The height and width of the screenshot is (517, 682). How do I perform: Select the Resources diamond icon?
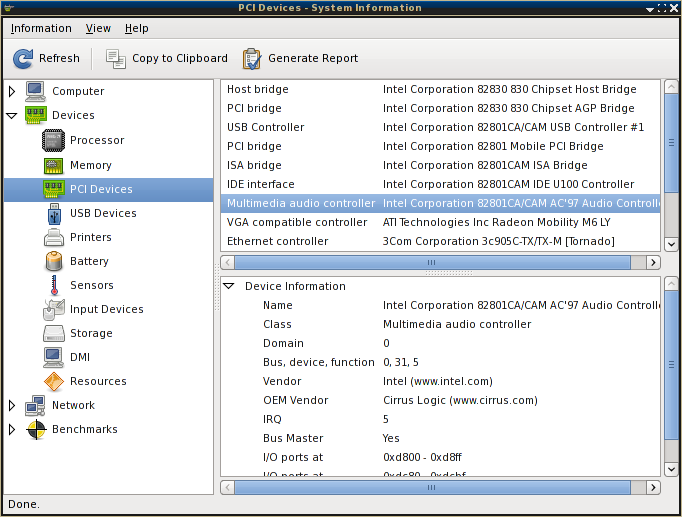54,381
